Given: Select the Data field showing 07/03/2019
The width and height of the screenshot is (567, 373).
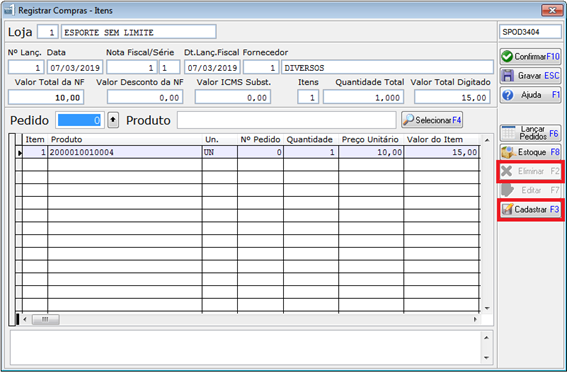Looking at the screenshot, I should (x=75, y=68).
